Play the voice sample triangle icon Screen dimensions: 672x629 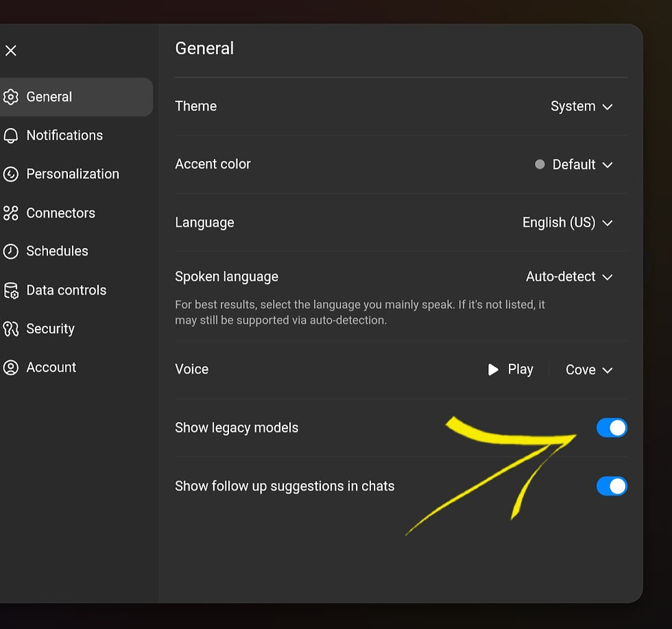[493, 369]
